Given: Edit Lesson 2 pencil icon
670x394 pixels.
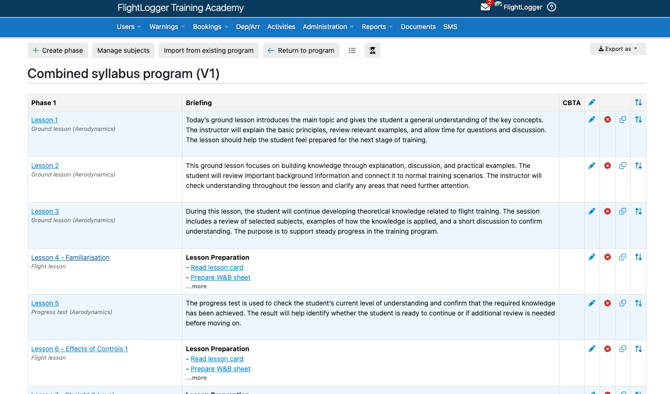Looking at the screenshot, I should tap(592, 165).
